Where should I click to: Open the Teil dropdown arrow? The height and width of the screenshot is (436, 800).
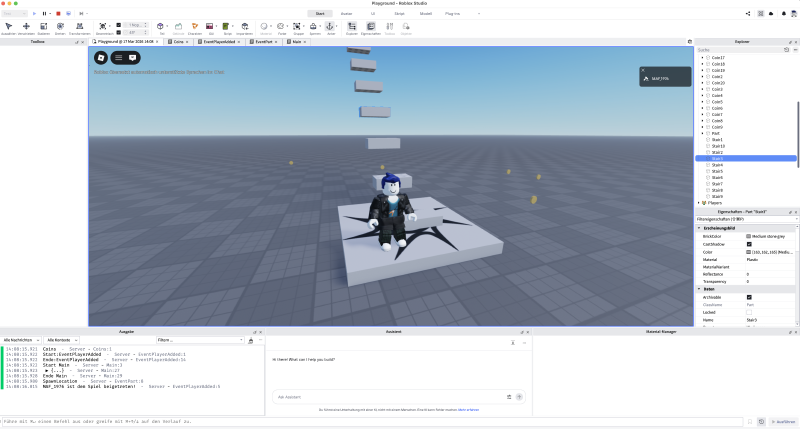pos(167,27)
